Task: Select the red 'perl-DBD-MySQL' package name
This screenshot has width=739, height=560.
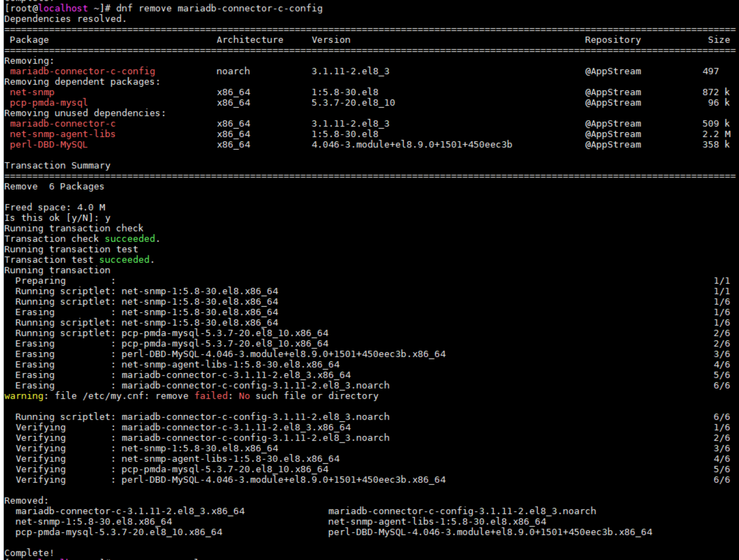Action: [x=49, y=145]
